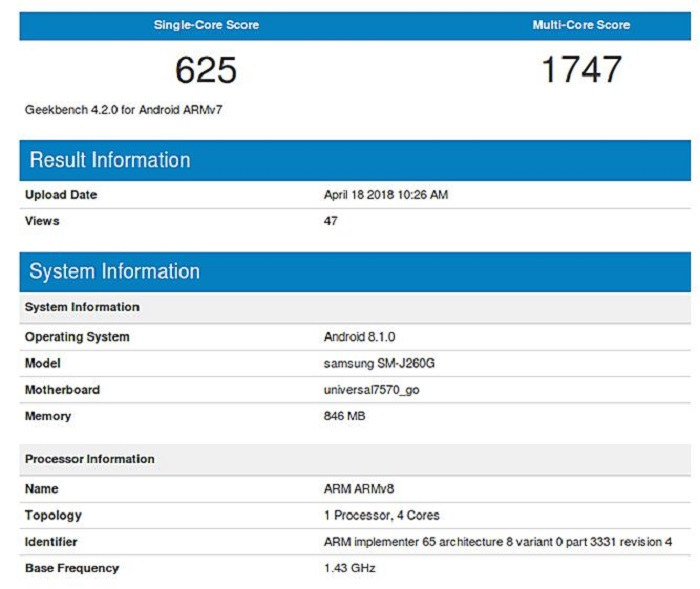This screenshot has height=589, width=700.
Task: Select the multi-core score value 1747
Action: pyautogui.click(x=581, y=70)
